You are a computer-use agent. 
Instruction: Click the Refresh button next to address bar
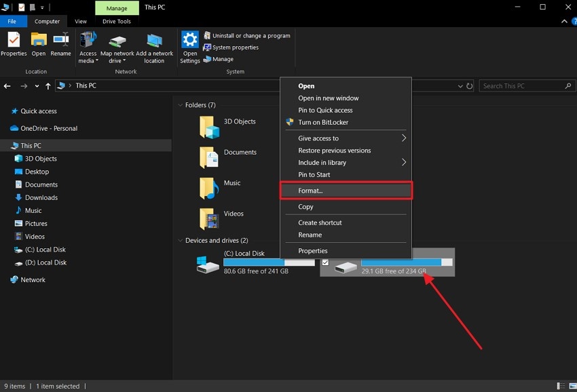[470, 86]
